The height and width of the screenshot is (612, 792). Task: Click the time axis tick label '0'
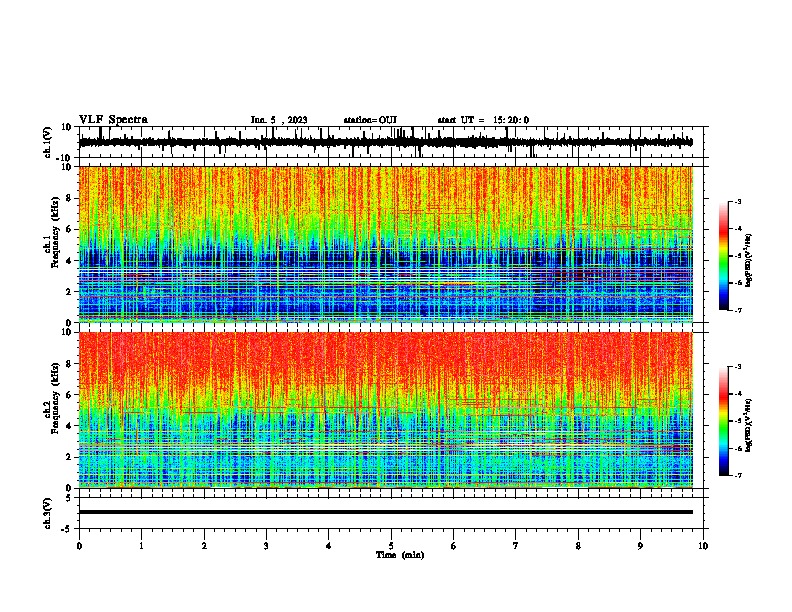pos(79,546)
